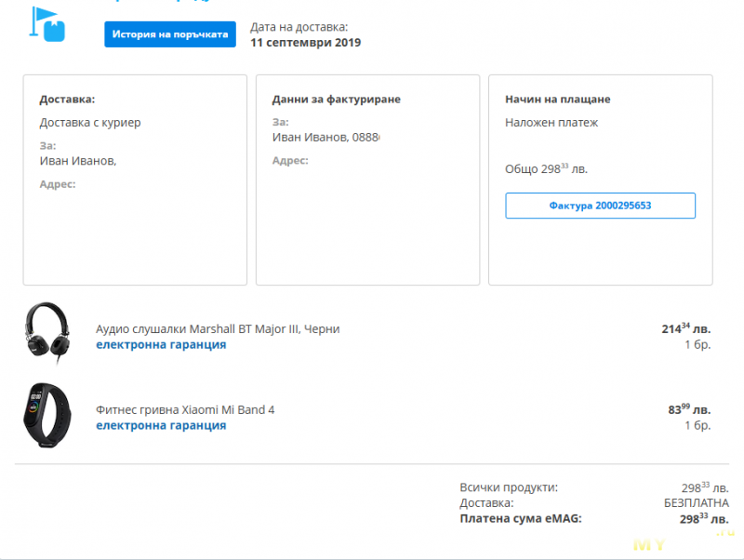Select product title Фитнес гривна Xiaomi Mi Band 4
Screen dimensions: 744x560
click(185, 409)
